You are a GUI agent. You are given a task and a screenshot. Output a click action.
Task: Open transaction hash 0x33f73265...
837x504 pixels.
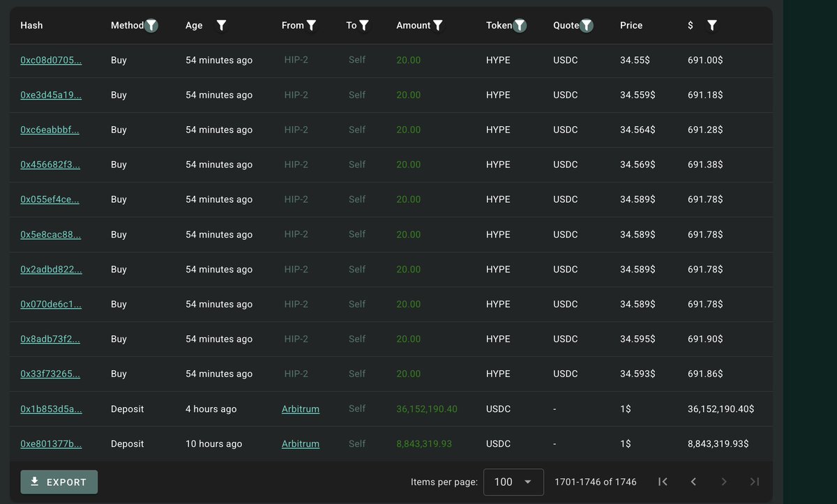point(50,374)
